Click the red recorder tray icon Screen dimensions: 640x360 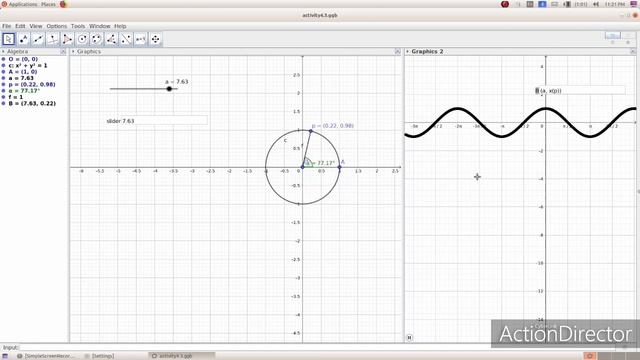click(505, 4)
